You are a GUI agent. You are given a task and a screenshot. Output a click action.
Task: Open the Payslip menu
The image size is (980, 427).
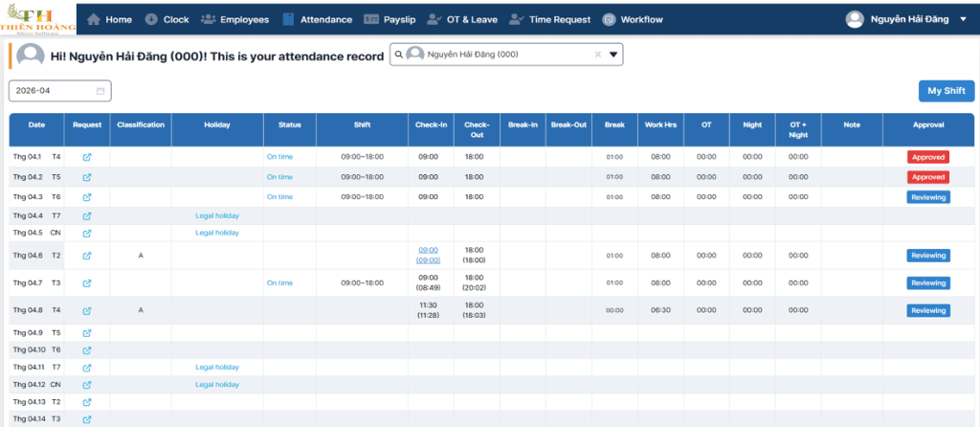tap(388, 19)
